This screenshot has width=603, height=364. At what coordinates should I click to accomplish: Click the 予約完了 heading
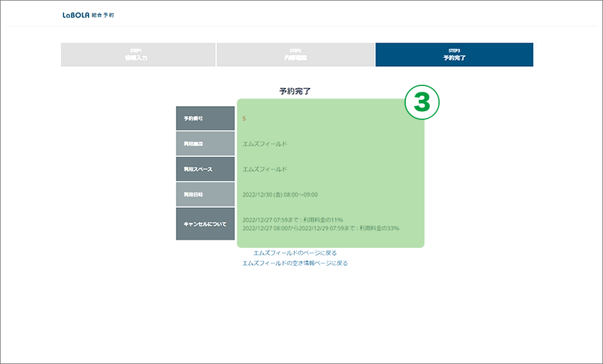click(x=295, y=91)
